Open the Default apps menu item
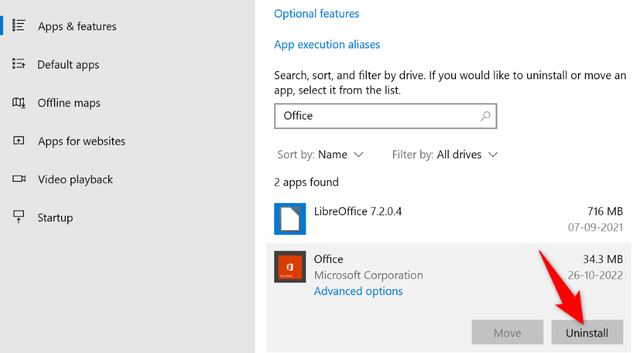Viewport: 644px width, 353px height. point(68,65)
